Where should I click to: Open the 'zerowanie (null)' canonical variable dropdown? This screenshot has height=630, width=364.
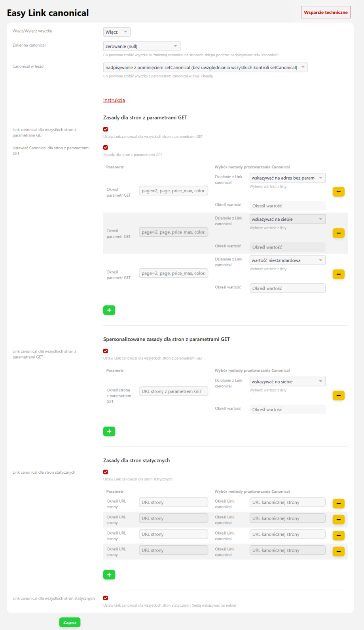point(142,46)
